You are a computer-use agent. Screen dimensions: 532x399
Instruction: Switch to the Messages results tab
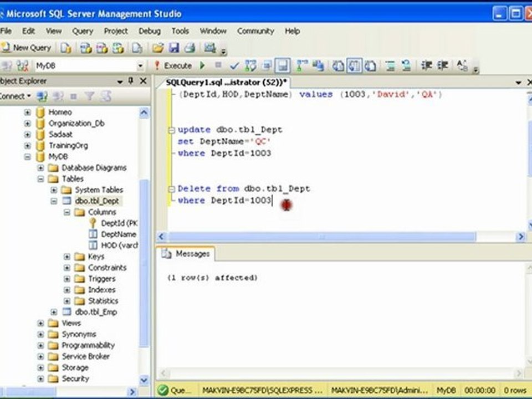187,254
